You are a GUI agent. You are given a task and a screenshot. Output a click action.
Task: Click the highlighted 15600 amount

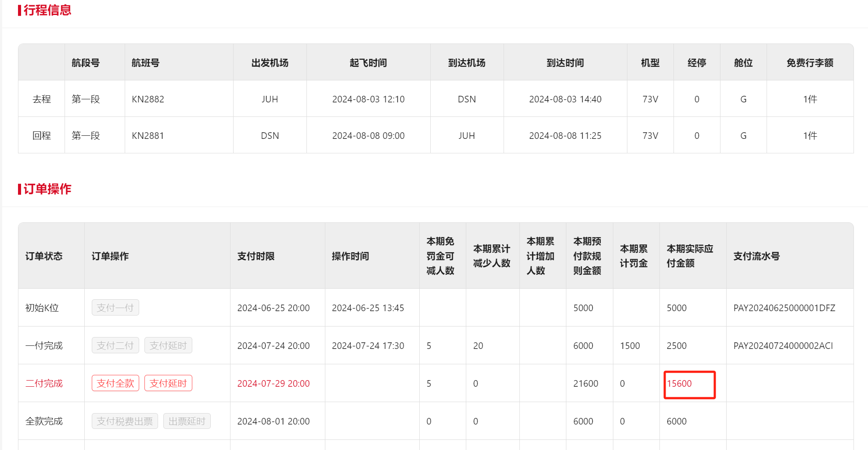point(679,384)
